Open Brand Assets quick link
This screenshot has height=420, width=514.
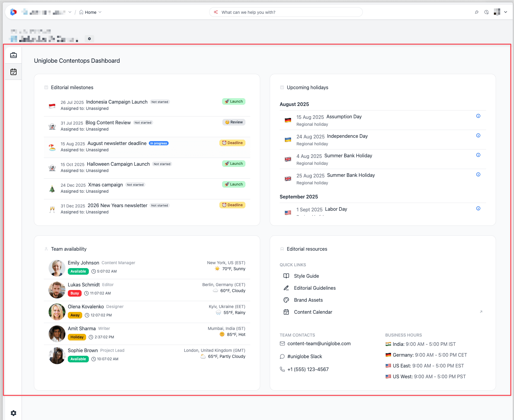point(308,300)
